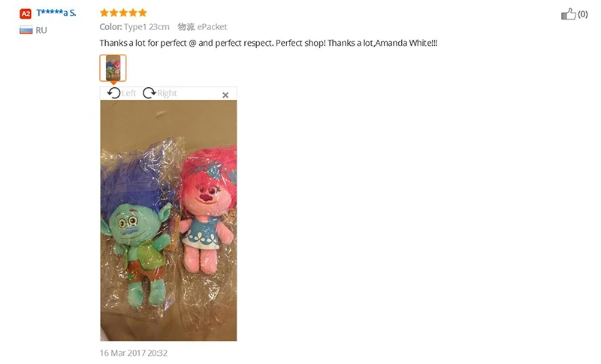Mark the review helpful with the thumbs-up icon
Image resolution: width=601 pixels, height=364 pixels.
click(569, 14)
